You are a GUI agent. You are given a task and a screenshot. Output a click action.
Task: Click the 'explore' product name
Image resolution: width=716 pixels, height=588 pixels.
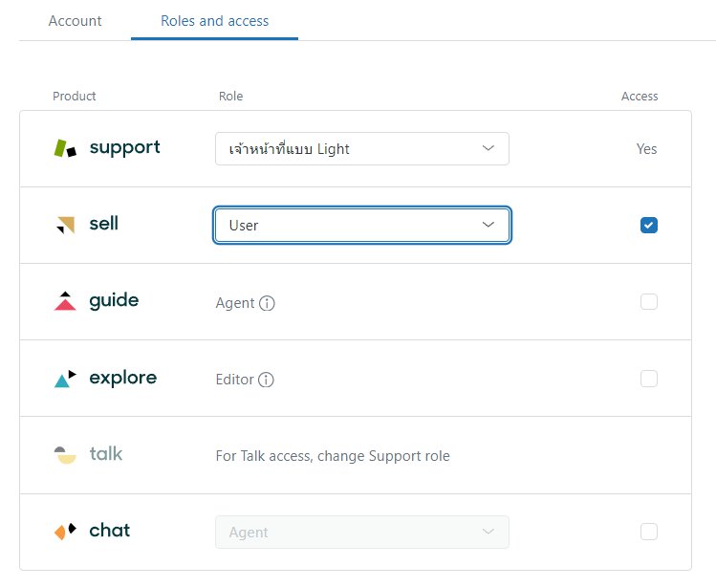[122, 378]
